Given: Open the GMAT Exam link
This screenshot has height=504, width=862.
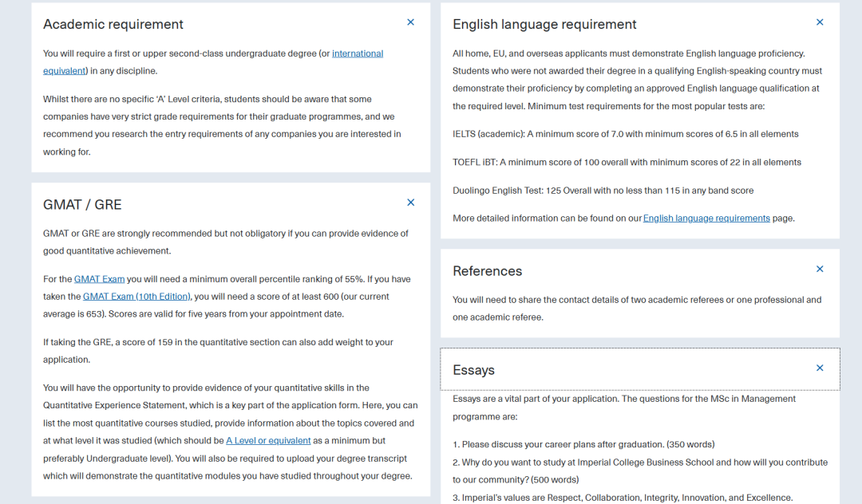Looking at the screenshot, I should [100, 279].
